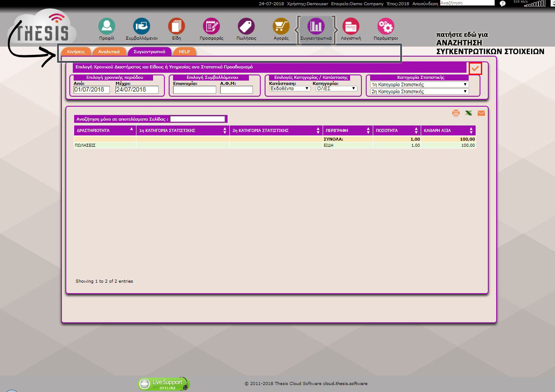Viewport: 555px width, 392px height.
Task: Open the Είδη items icon
Action: (177, 27)
